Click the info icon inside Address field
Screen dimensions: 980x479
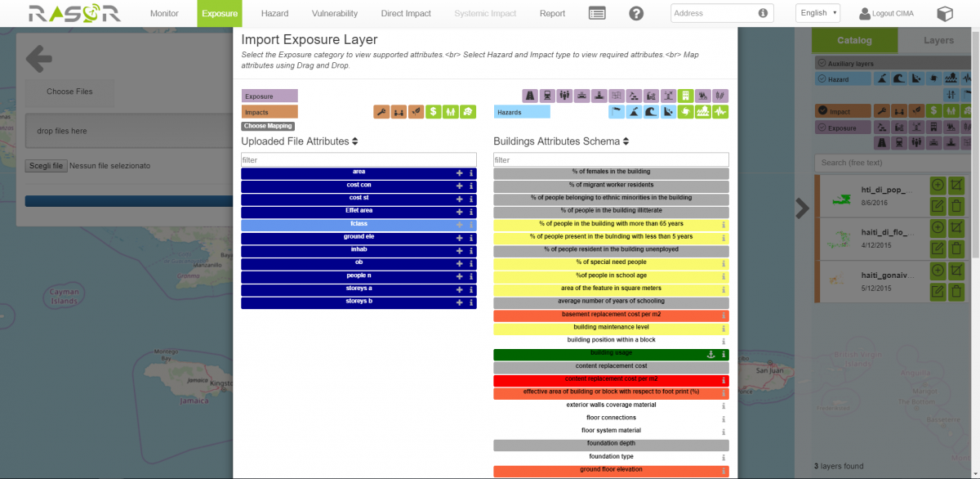click(x=763, y=13)
